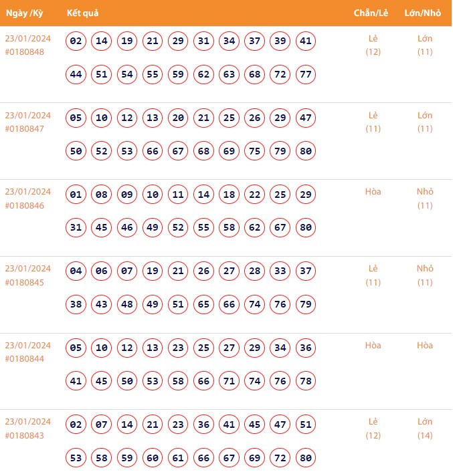Click the Lẻ (11) result for draw #0180847
This screenshot has height=476, width=453.
coord(373,122)
